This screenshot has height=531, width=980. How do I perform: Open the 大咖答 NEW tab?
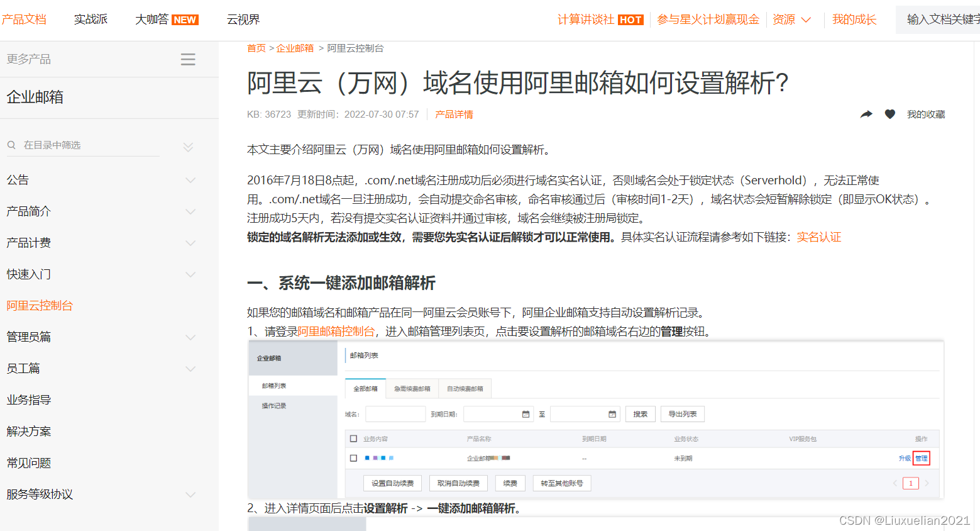[167, 20]
